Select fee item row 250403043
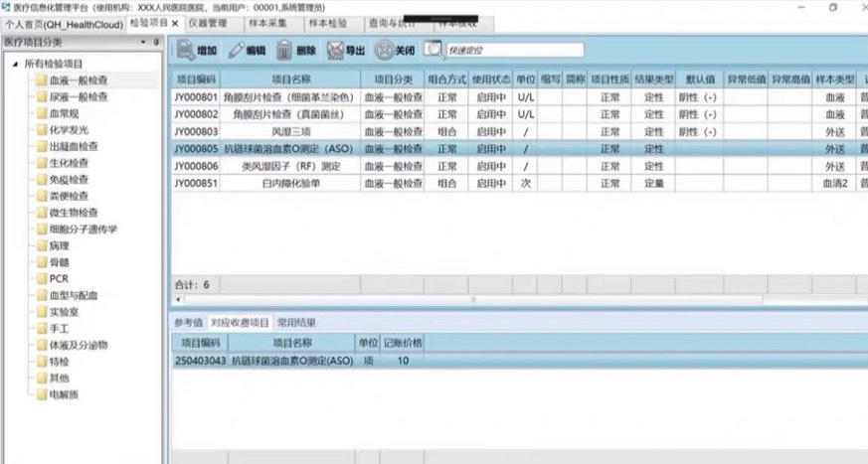 tap(519, 361)
